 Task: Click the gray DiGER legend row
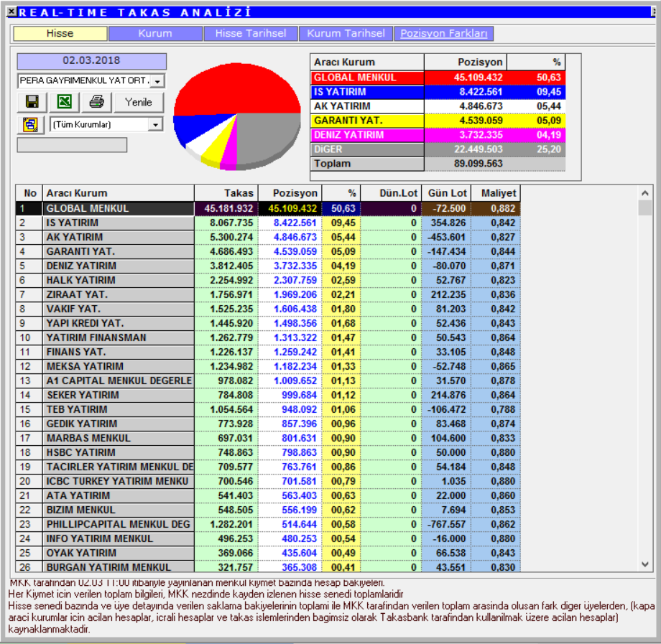pyautogui.click(x=438, y=149)
